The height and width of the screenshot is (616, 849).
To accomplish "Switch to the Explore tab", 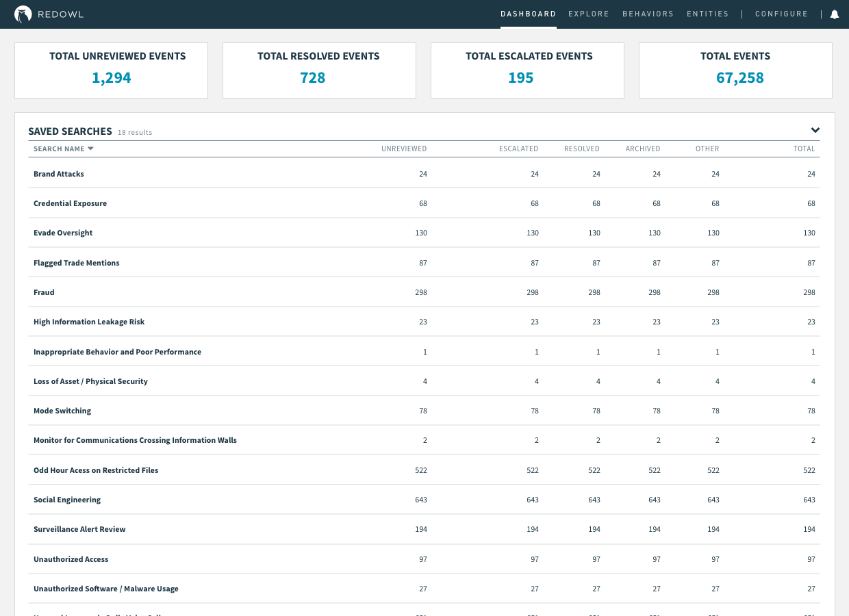I will [x=589, y=14].
